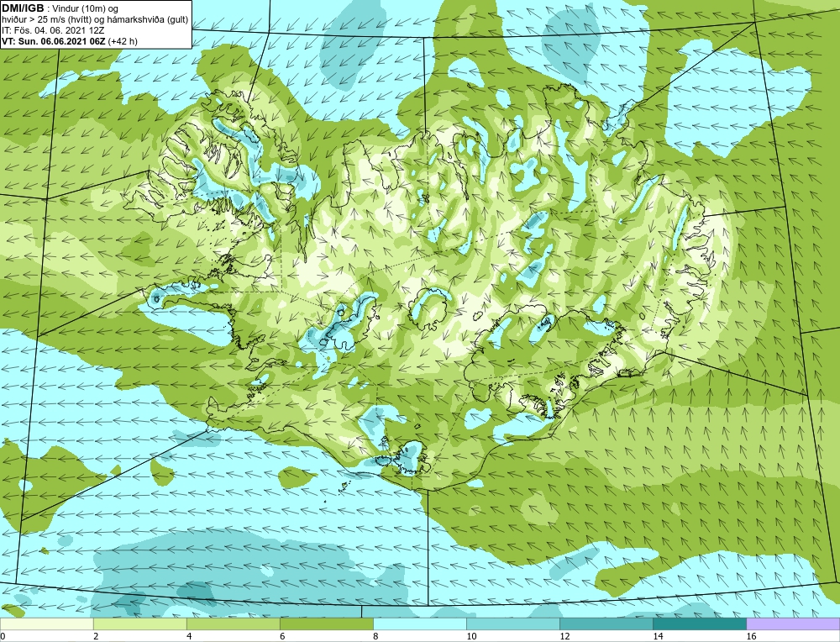Screen dimensions: 840x642
Task: Click the legend scale label '6'
Action: point(282,637)
